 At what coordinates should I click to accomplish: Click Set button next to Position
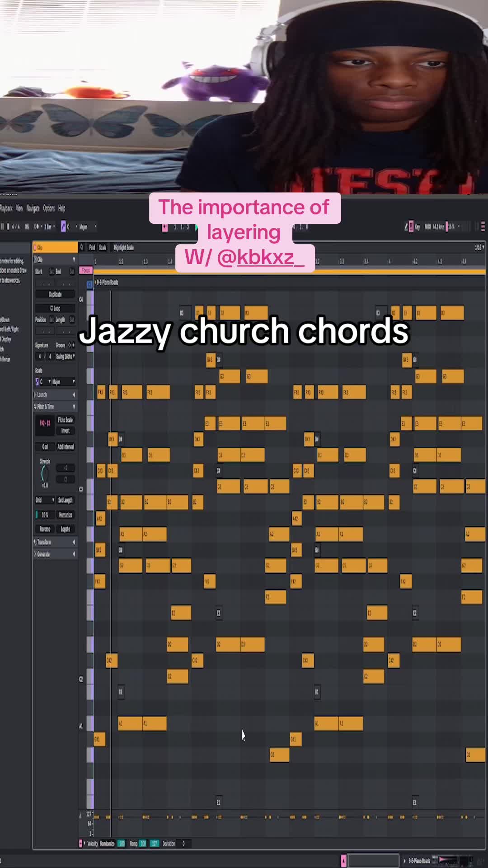(52, 320)
